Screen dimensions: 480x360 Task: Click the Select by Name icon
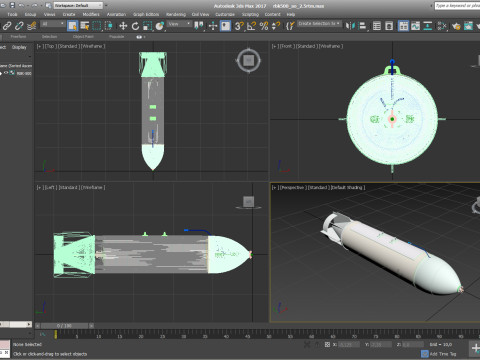coord(85,26)
